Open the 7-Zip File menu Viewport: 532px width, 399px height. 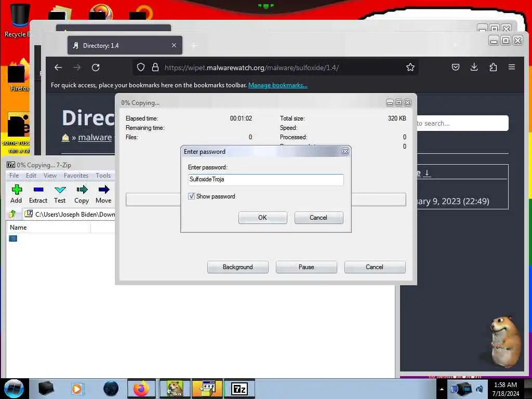[x=14, y=176]
